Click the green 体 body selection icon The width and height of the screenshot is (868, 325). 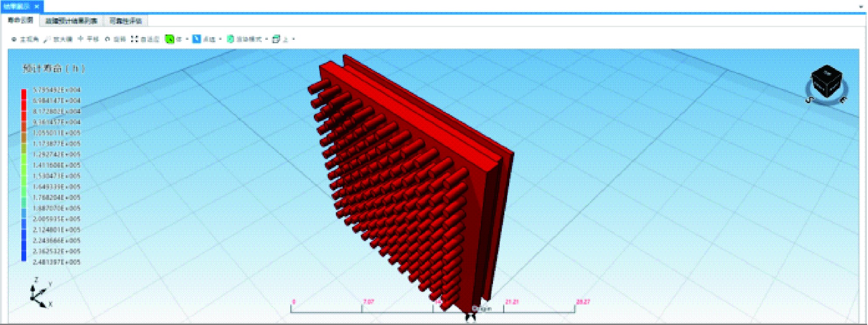pyautogui.click(x=169, y=39)
